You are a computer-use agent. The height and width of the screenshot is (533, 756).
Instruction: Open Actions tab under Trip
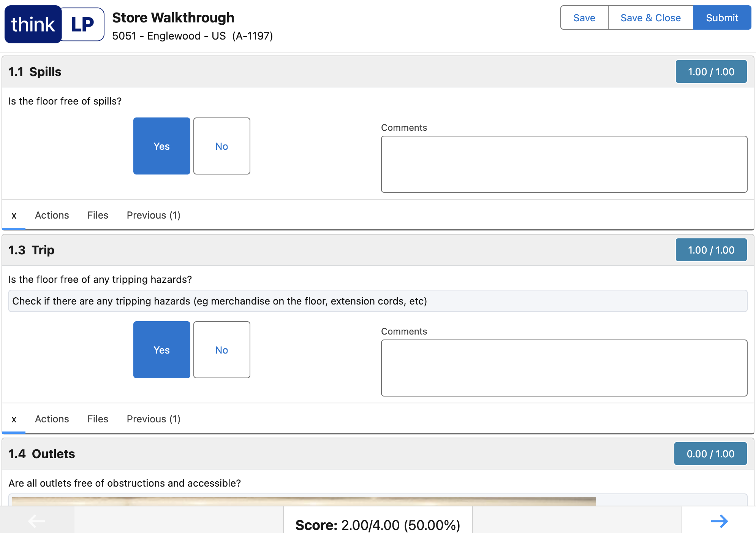pyautogui.click(x=52, y=419)
